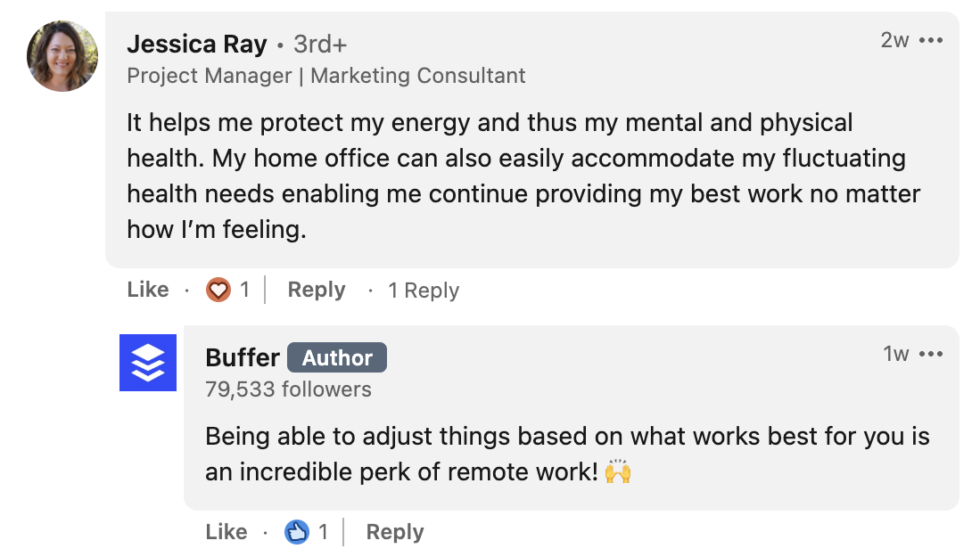Viewport: 980px width, 557px height.
Task: Click the Author badge on Buffer's comment
Action: (336, 357)
